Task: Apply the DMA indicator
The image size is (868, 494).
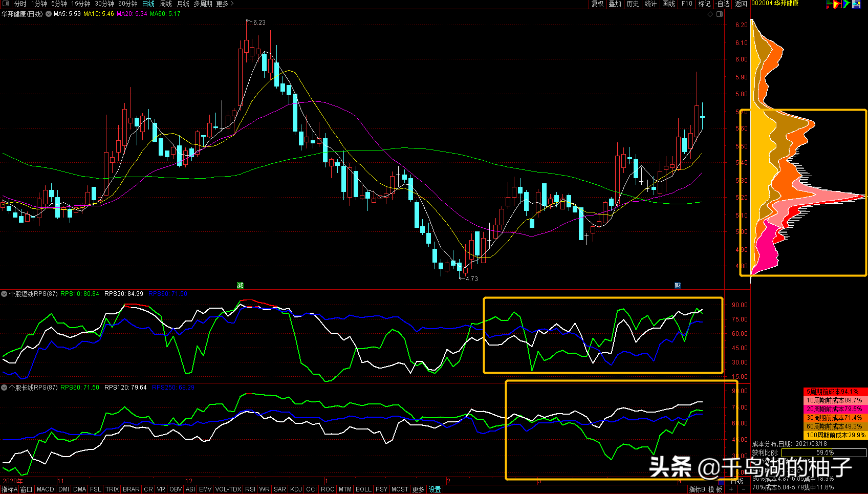Action: click(80, 489)
